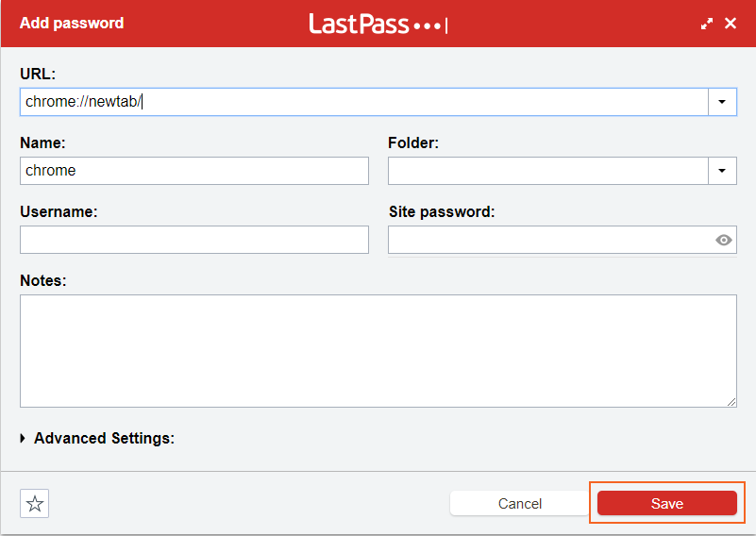756x536 pixels.
Task: Focus the URL text field
Action: tap(363, 102)
